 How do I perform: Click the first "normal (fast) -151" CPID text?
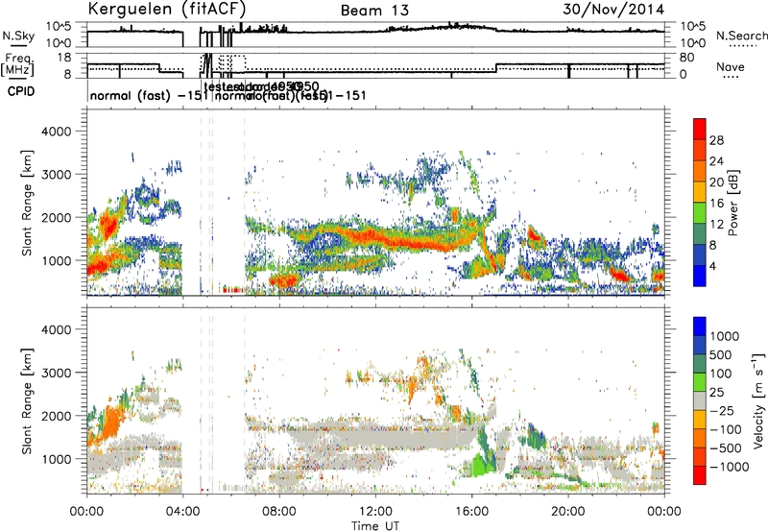150,95
